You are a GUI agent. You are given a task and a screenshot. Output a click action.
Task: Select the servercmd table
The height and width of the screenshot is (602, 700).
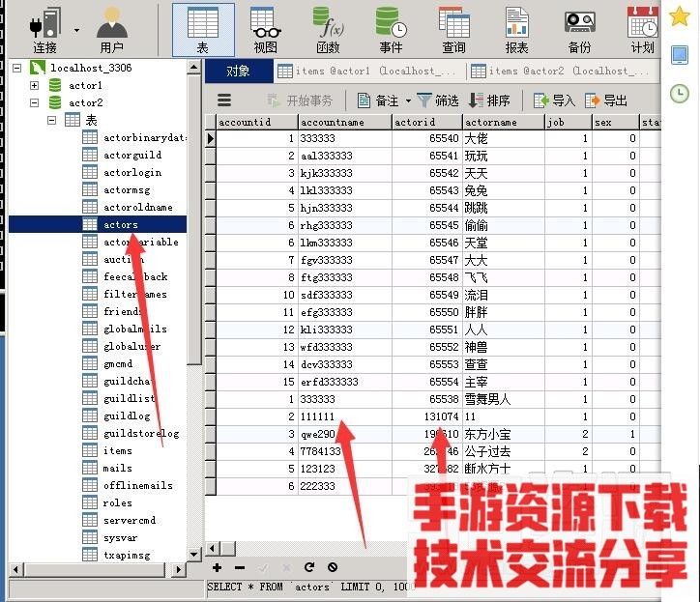130,520
